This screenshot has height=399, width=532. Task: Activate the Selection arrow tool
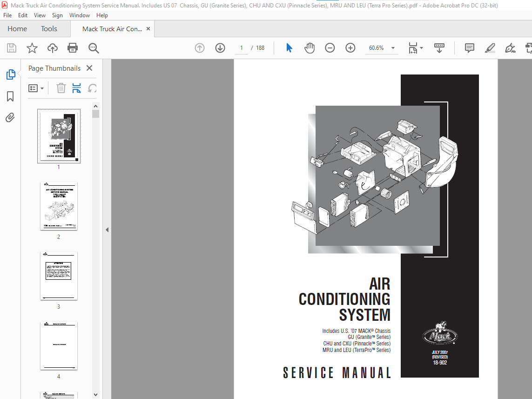(289, 48)
